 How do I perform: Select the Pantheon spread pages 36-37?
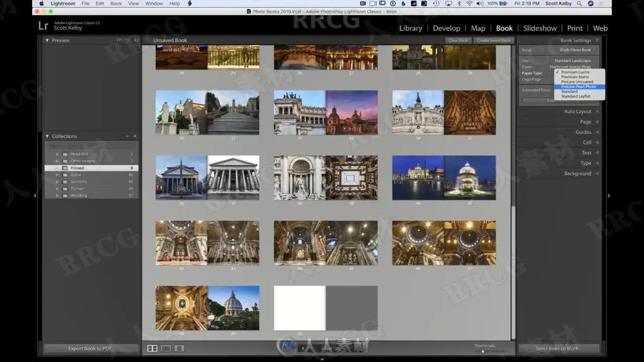207,177
